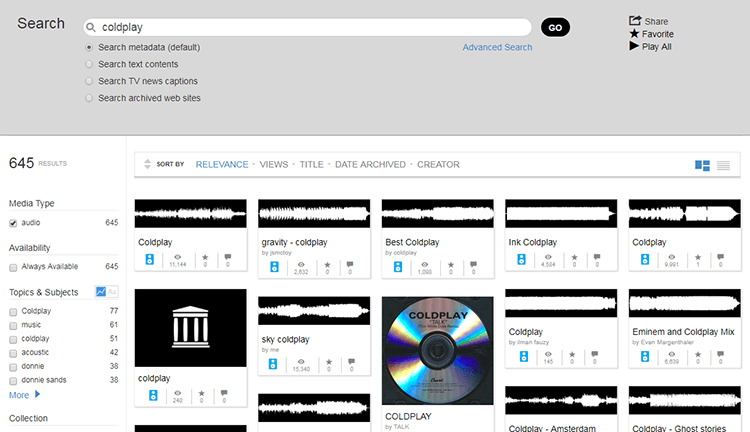
Task: Check the 'donnie sands' topic checkbox
Action: coord(13,381)
